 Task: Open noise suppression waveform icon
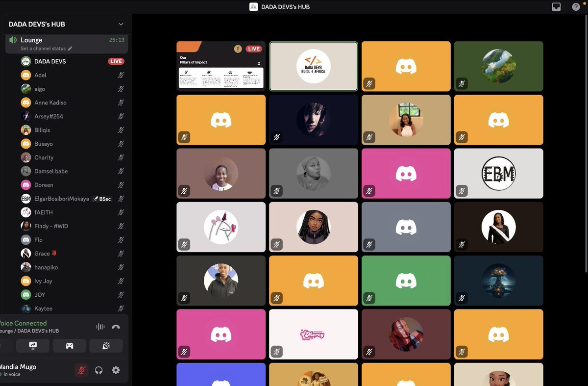[x=100, y=327]
